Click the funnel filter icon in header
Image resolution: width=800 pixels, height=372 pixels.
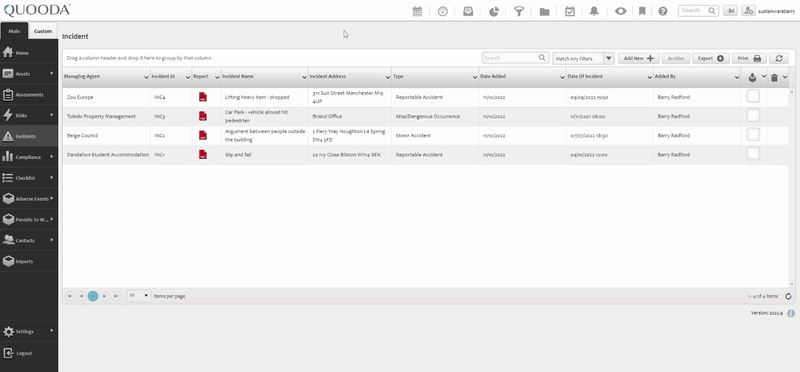[519, 11]
